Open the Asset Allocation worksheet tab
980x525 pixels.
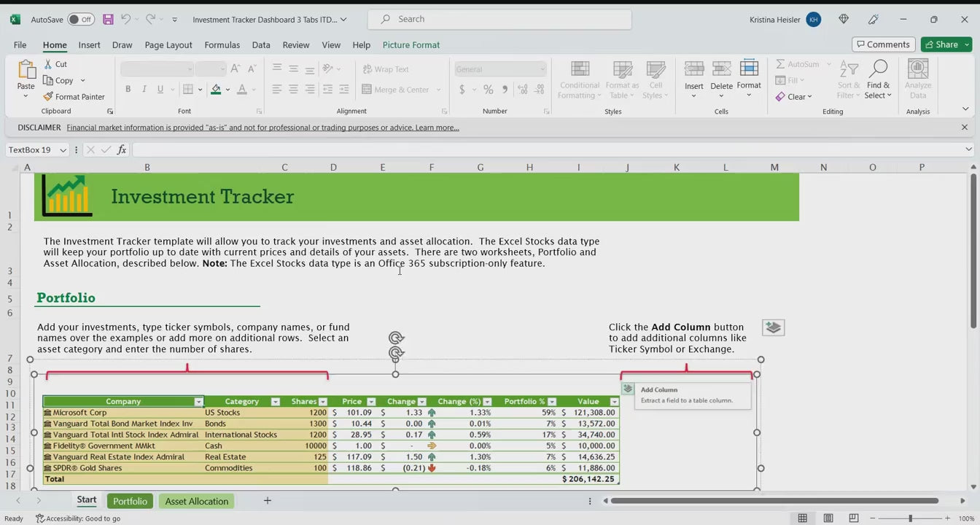(x=197, y=501)
